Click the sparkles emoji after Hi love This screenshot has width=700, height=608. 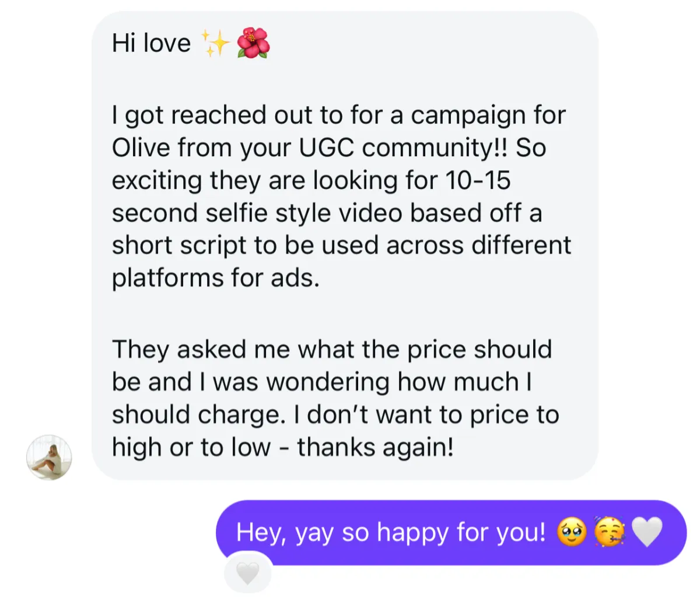(215, 44)
